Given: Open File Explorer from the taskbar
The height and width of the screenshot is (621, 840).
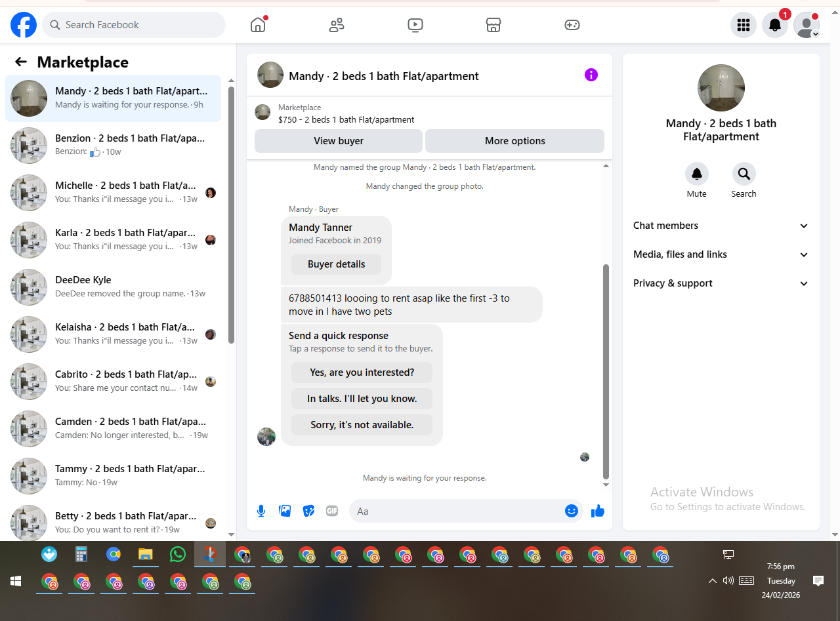Looking at the screenshot, I should coord(145,555).
